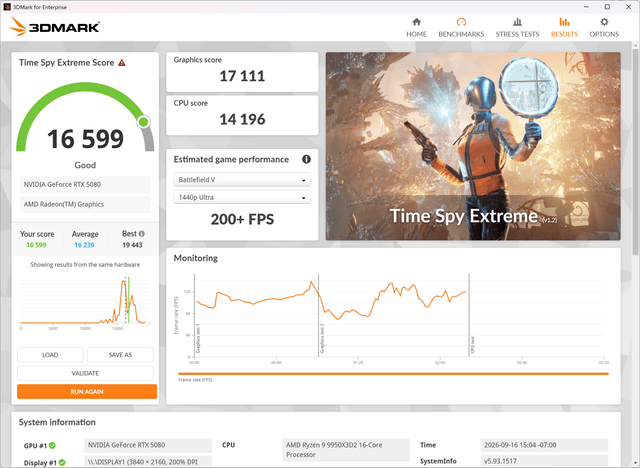Open the Stress Tests chart icon
The height and width of the screenshot is (468, 640).
pos(517,22)
